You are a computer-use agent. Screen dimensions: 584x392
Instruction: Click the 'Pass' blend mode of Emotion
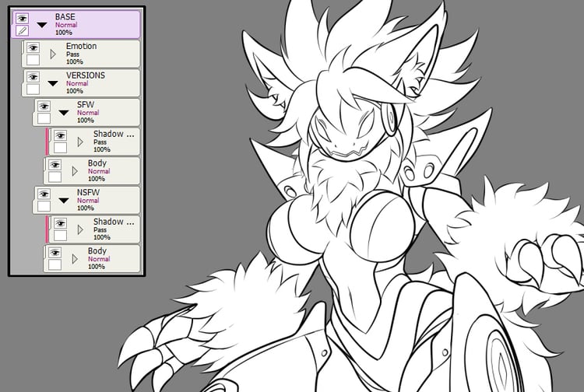[72, 54]
